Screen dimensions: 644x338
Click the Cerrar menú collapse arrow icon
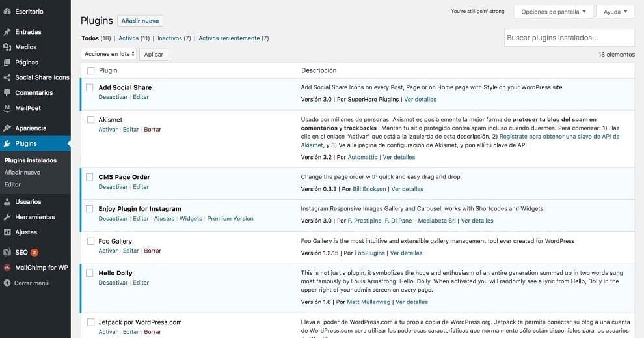click(7, 283)
